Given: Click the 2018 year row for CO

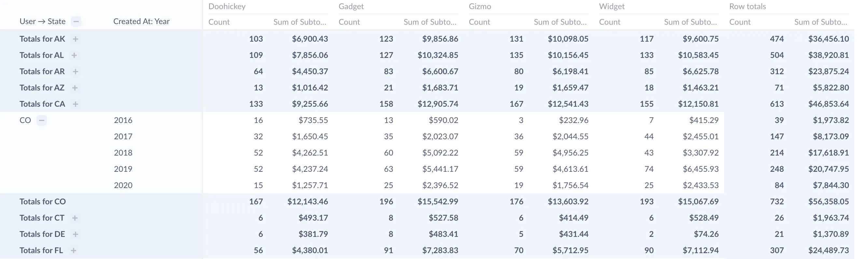Looking at the screenshot, I should point(123,153).
